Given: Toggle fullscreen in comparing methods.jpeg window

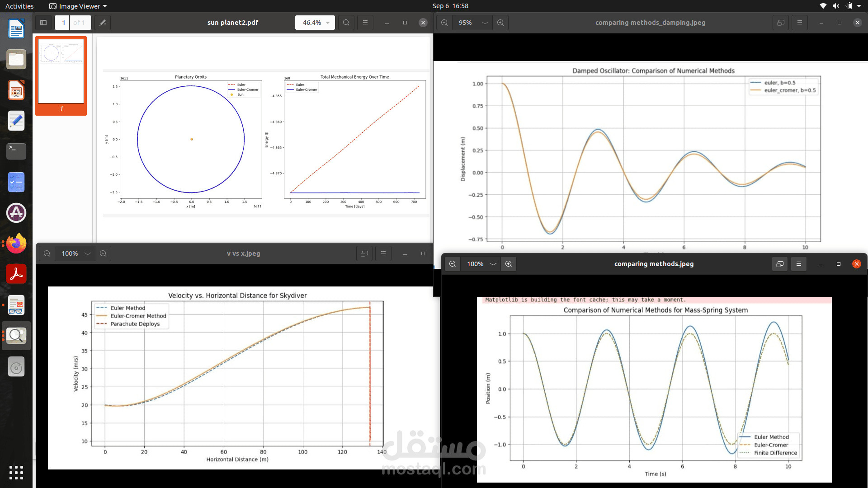Looking at the screenshot, I should coord(780,264).
